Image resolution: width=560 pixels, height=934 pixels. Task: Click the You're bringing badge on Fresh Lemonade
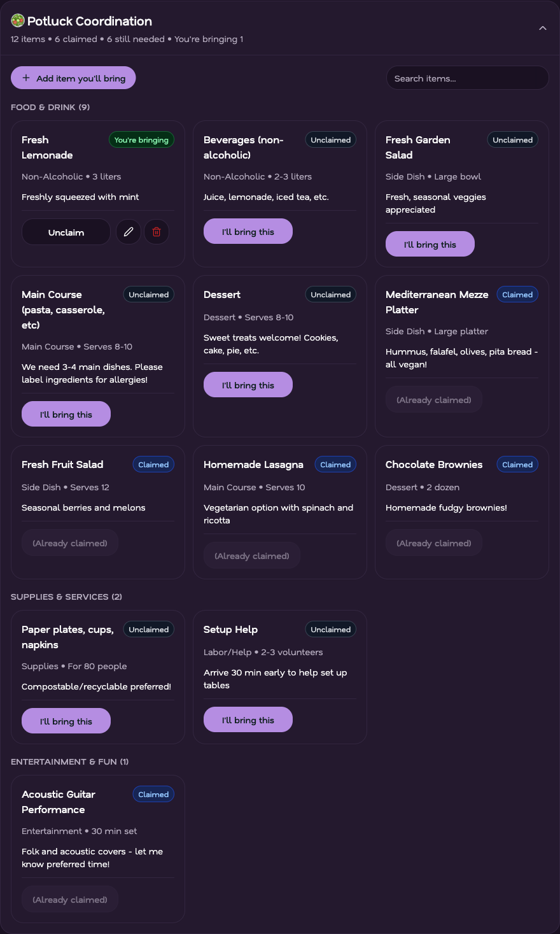point(141,140)
